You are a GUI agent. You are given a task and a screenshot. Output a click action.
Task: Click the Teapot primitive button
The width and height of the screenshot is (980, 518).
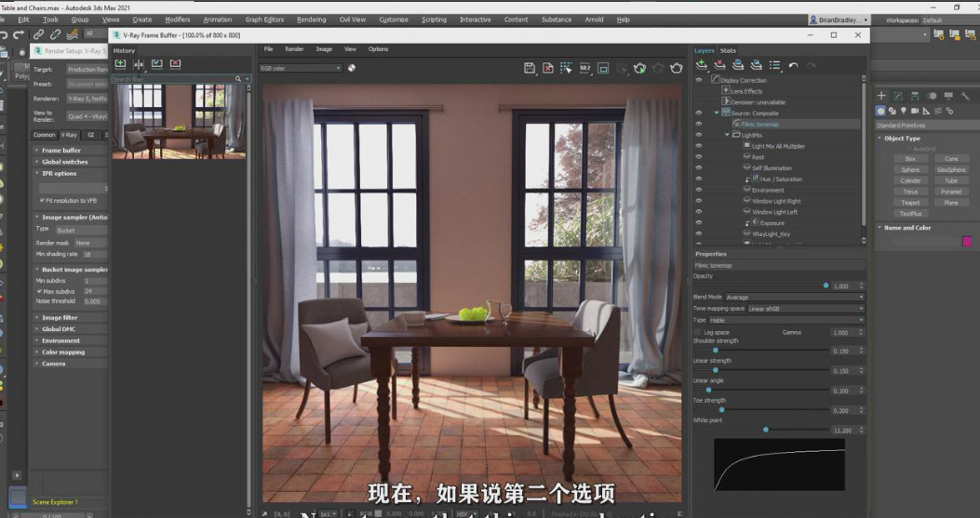click(910, 203)
